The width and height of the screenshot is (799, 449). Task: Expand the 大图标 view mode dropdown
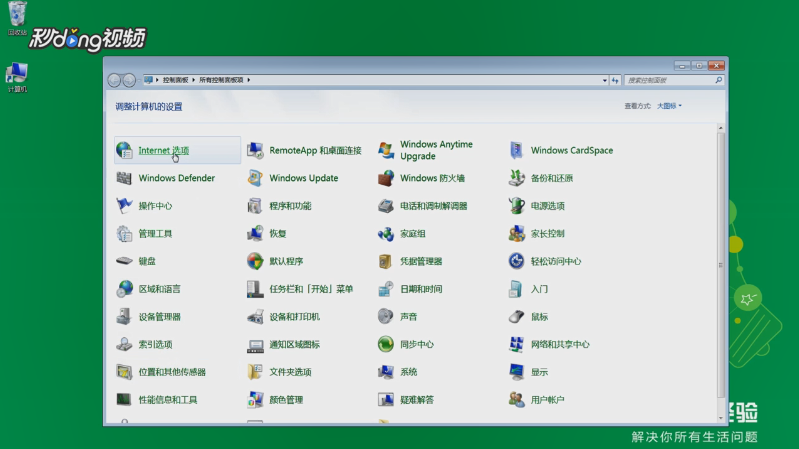(669, 106)
